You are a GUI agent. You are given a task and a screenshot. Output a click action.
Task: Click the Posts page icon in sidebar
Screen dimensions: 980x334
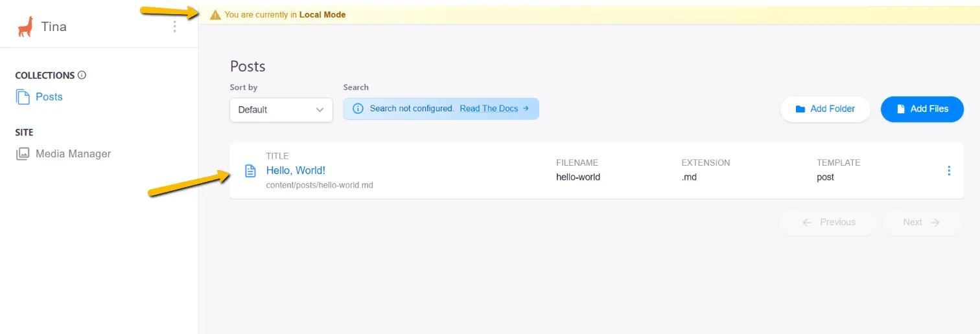click(23, 97)
